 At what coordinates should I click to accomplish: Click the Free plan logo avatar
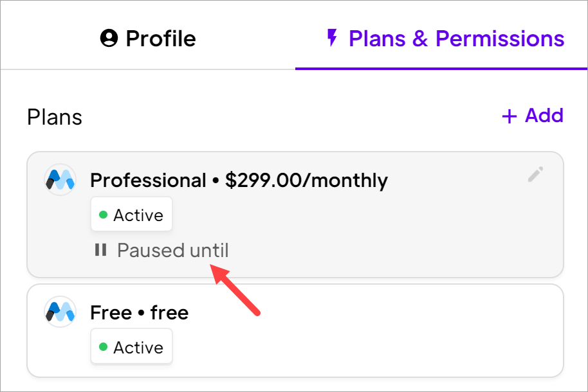60,312
